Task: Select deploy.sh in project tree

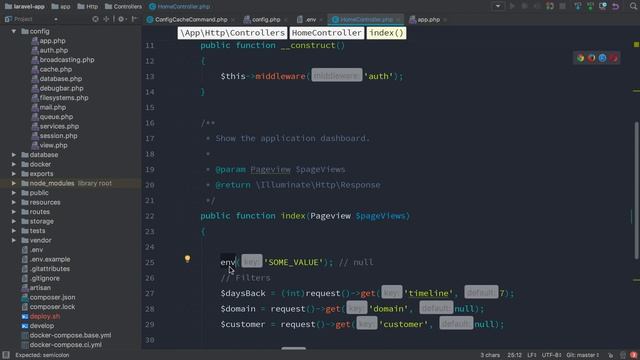Action: pyautogui.click(x=44, y=316)
